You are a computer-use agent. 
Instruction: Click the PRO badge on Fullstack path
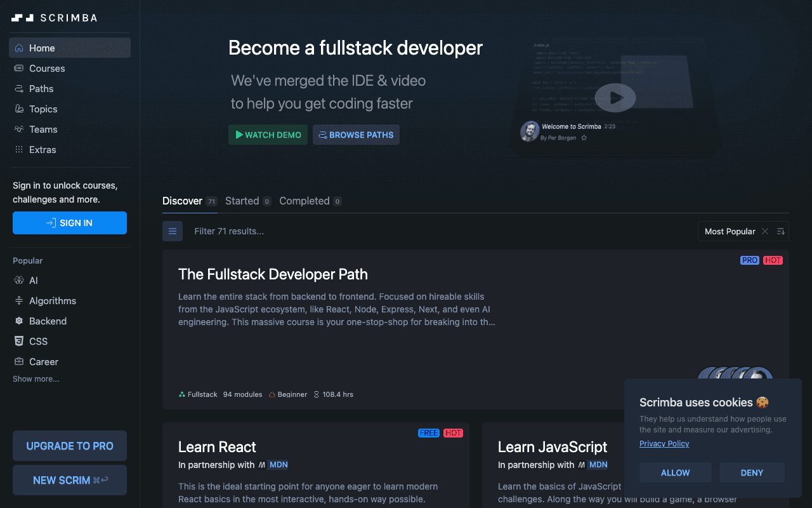[750, 260]
